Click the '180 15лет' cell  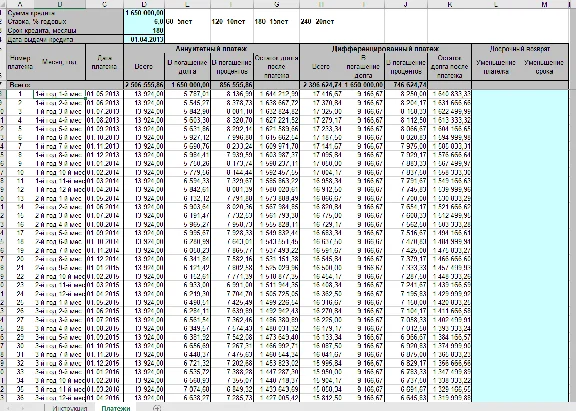[276, 22]
